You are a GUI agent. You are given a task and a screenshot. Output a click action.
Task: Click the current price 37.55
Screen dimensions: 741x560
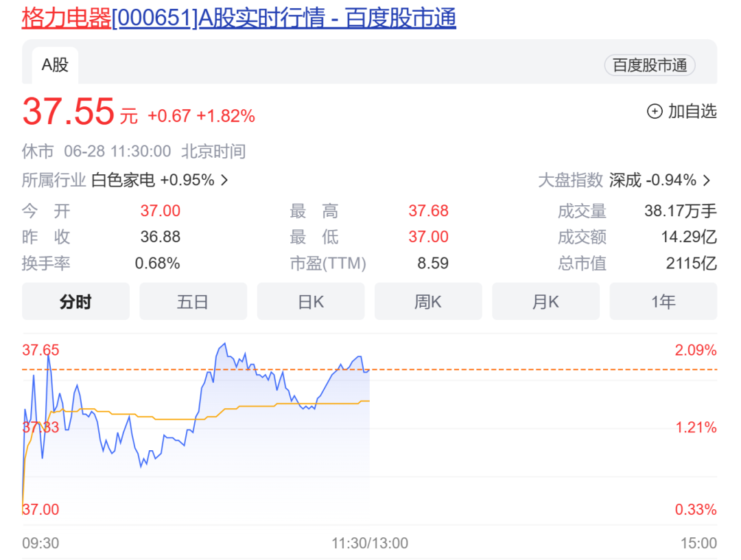click(69, 112)
